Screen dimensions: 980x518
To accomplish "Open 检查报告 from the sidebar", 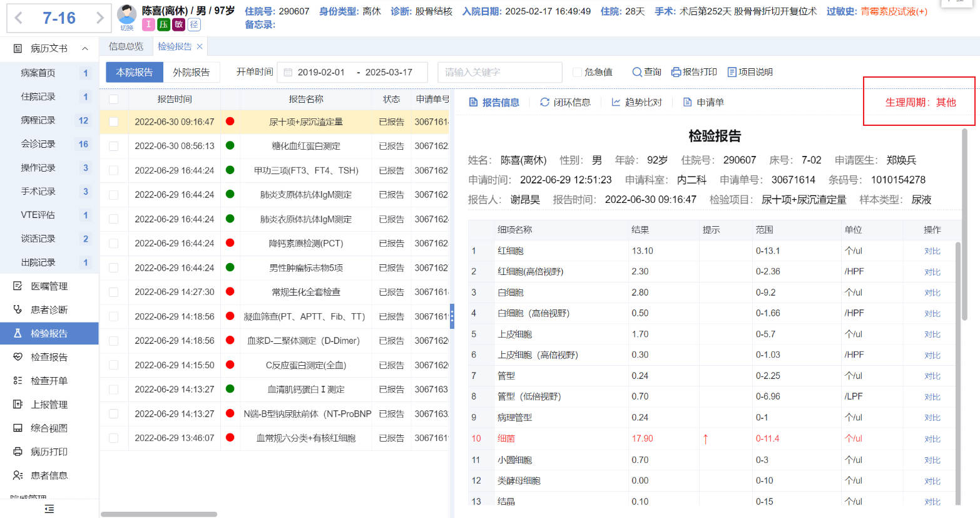I will (49, 357).
